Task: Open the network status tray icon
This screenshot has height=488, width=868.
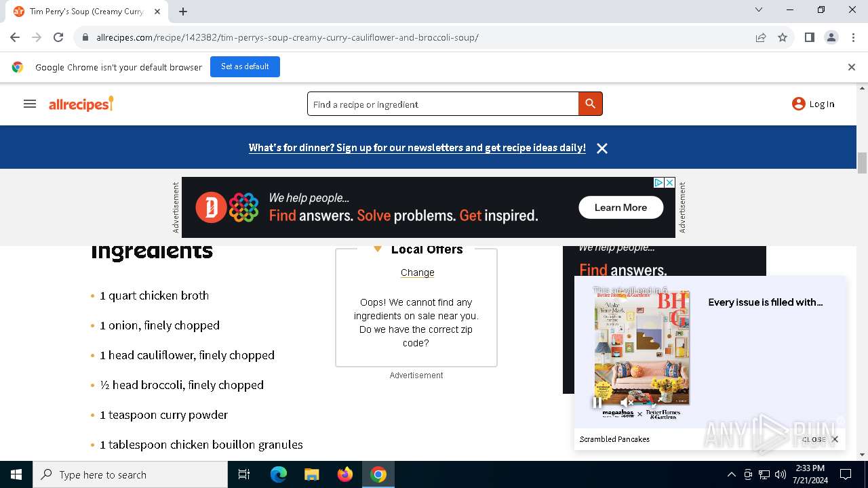Action: pyautogui.click(x=764, y=474)
